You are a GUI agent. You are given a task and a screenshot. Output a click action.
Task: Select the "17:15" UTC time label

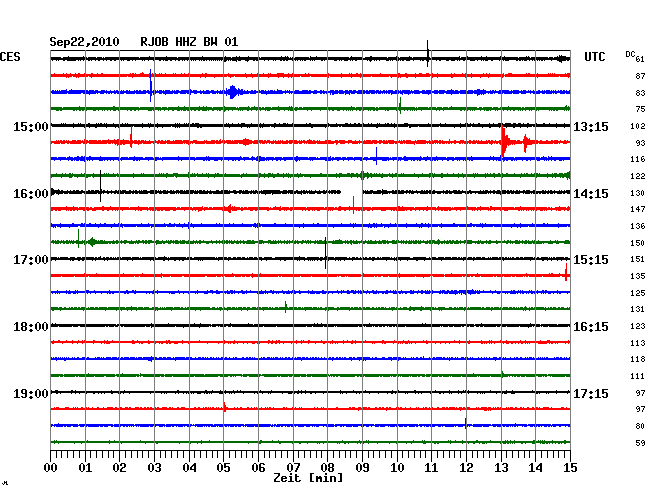click(591, 393)
